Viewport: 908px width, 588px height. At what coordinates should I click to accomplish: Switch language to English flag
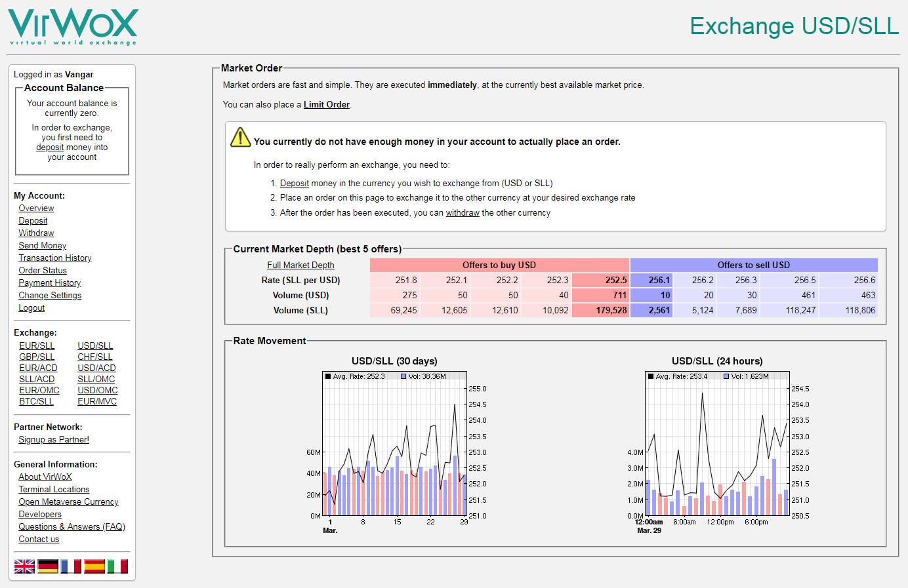24,566
